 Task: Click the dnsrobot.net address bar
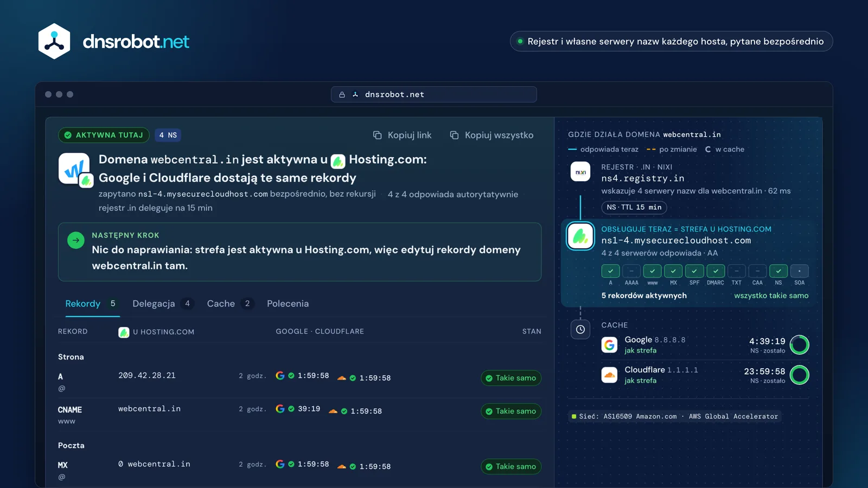pyautogui.click(x=434, y=94)
